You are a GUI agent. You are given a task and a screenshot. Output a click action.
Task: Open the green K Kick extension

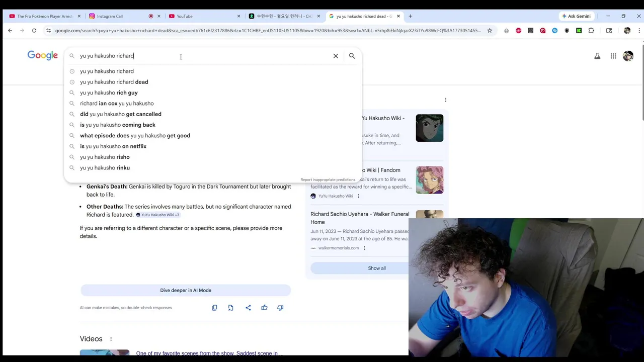point(579,31)
